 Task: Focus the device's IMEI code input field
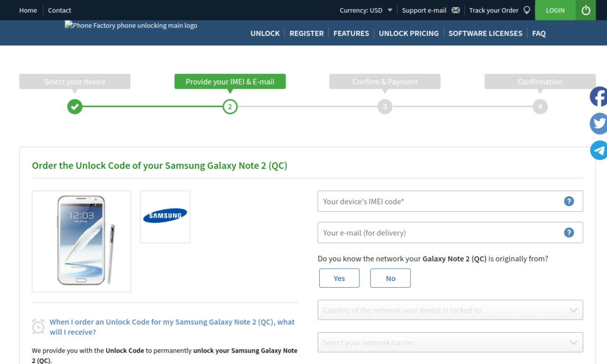click(451, 201)
